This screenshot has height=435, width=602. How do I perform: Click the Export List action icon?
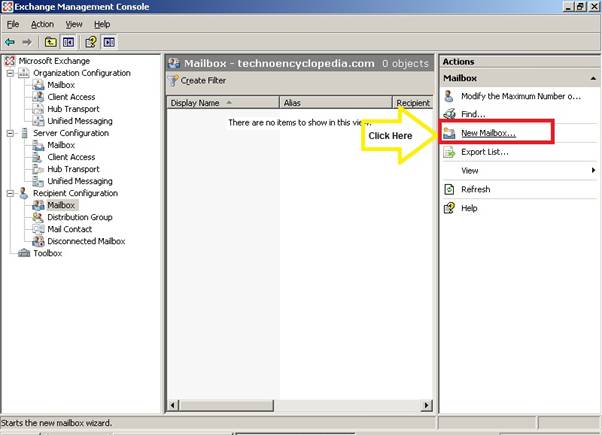coord(449,152)
